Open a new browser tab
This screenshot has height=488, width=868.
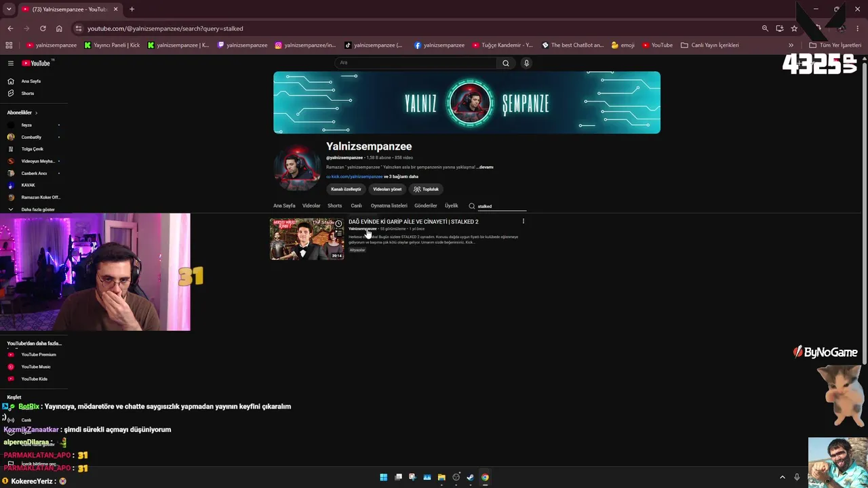point(132,9)
